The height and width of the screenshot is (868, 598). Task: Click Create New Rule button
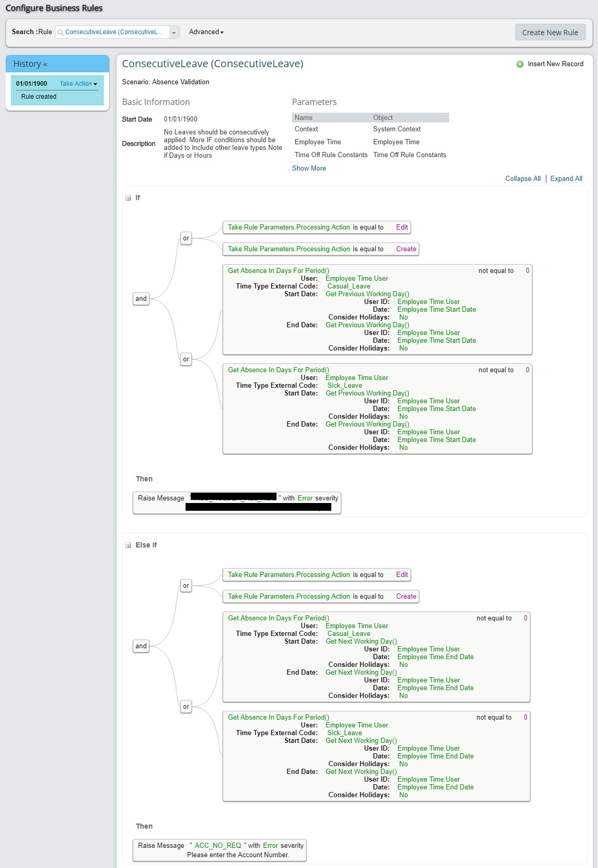[x=550, y=32]
